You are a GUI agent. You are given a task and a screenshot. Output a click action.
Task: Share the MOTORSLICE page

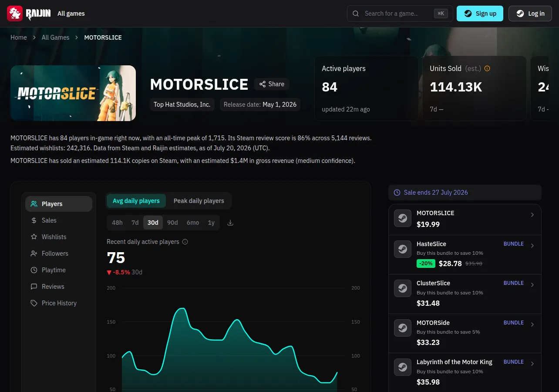(x=272, y=84)
